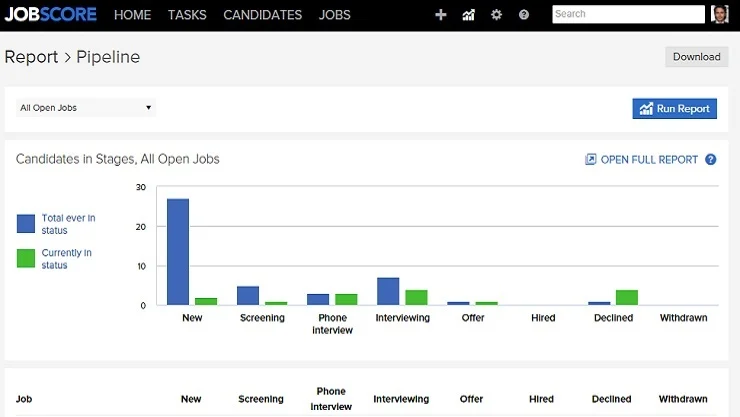Open the reports chart icon in header
The height and width of the screenshot is (417, 740).
(x=469, y=15)
